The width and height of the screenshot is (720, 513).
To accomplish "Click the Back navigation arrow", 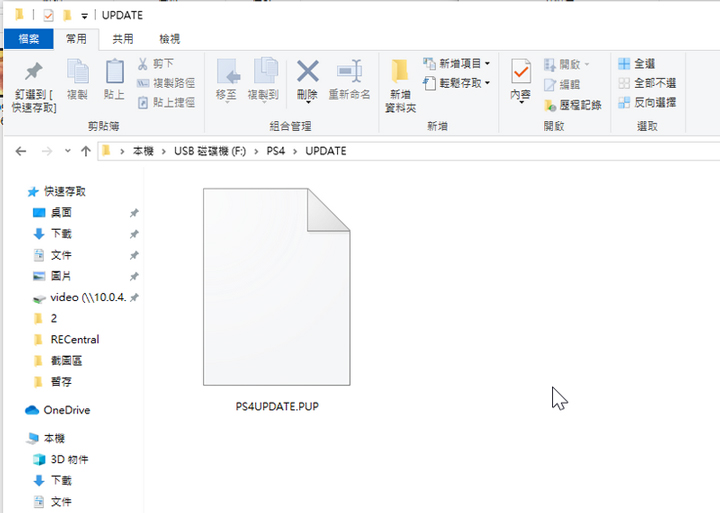I will click(21, 151).
